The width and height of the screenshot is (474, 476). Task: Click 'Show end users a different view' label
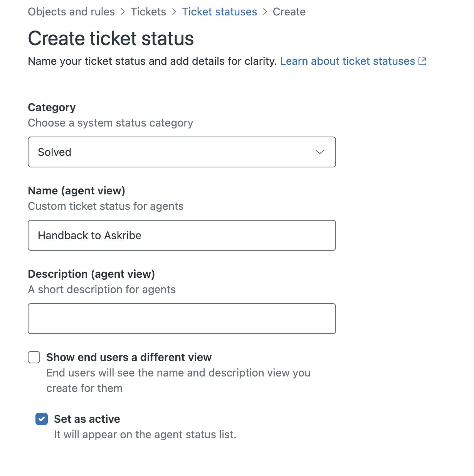[129, 357]
